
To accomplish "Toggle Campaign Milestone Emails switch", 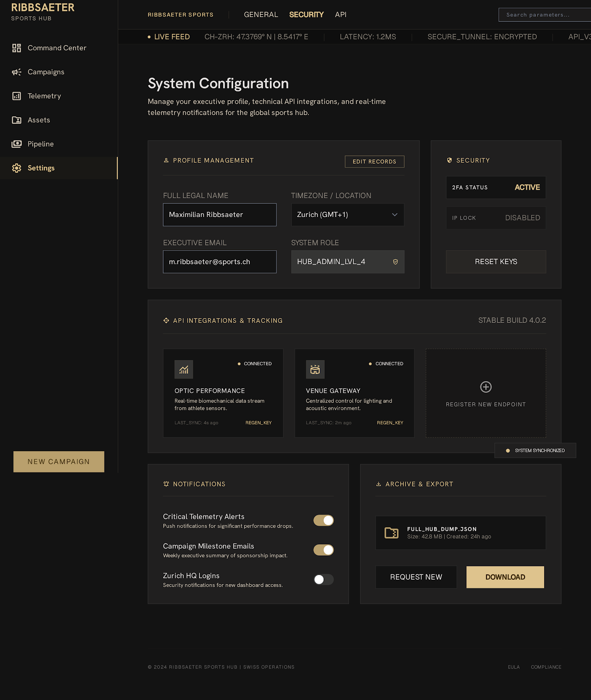I will [324, 550].
